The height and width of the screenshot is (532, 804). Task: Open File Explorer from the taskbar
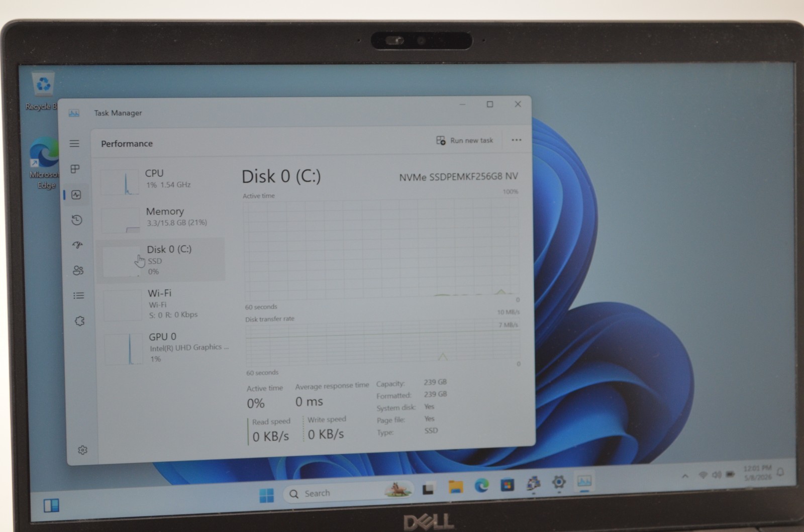pos(455,487)
